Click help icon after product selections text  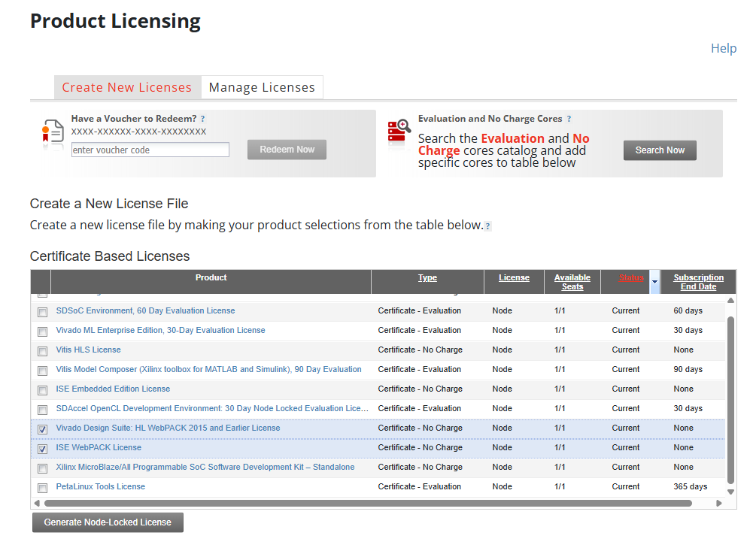click(487, 226)
